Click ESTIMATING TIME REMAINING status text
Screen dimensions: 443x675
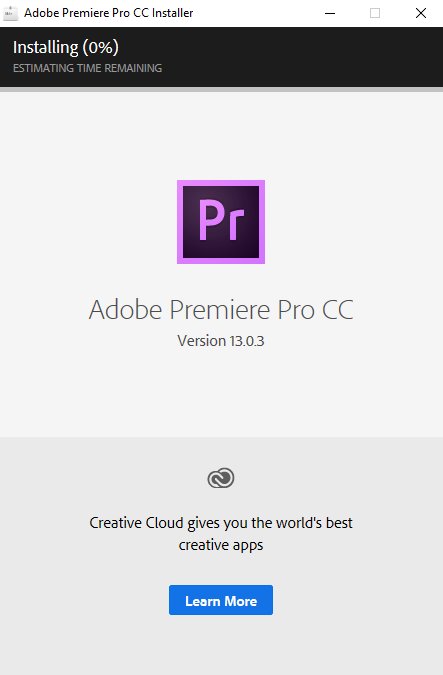87,68
